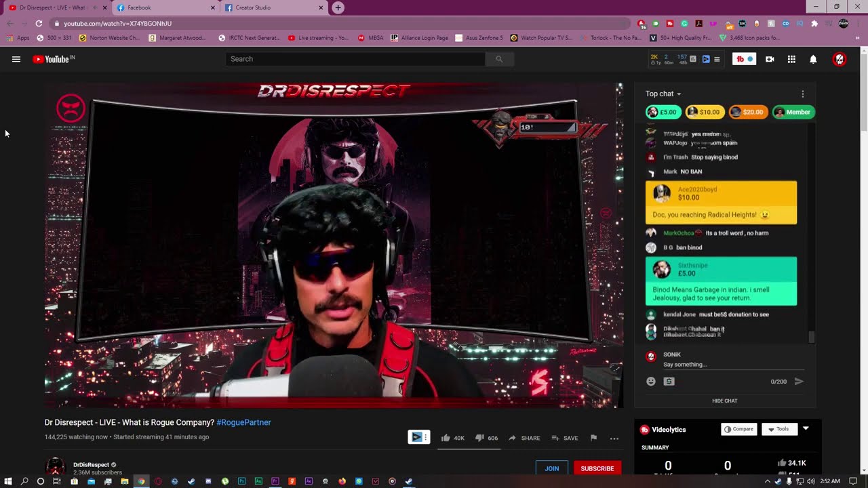Click the SUBSCRIBE button
The image size is (868, 488).
[597, 468]
